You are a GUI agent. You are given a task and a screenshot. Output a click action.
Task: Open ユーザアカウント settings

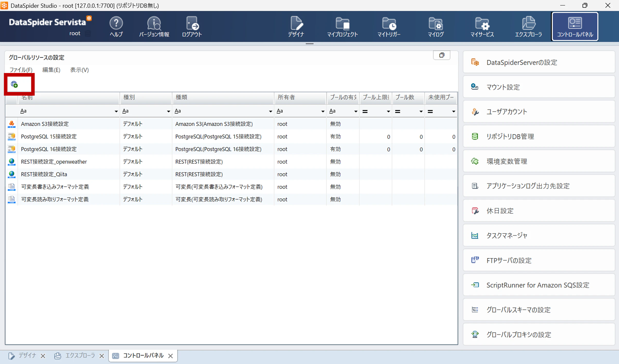point(539,112)
